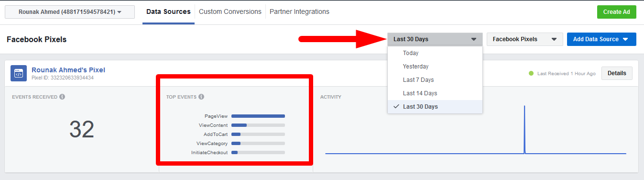This screenshot has height=180, width=644.
Task: Expand the Add Data Source dropdown button
Action: (x=601, y=39)
